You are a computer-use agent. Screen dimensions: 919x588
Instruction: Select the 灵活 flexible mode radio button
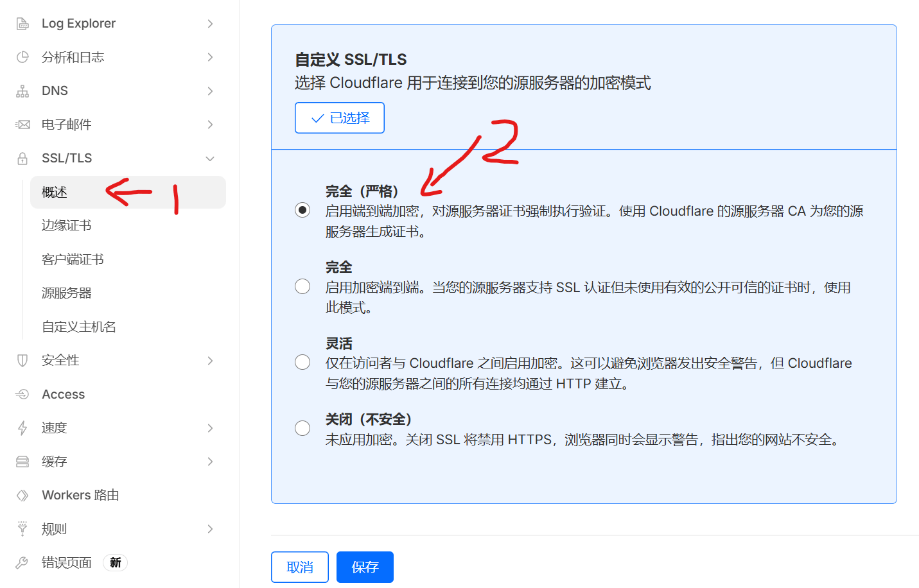(x=302, y=362)
